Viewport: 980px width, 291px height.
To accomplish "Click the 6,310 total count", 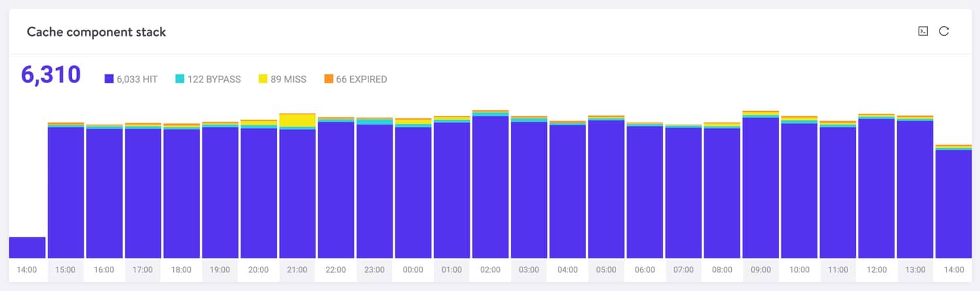I will 51,75.
